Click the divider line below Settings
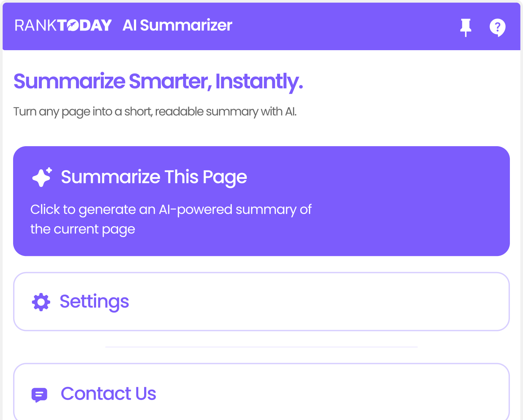 [x=261, y=347]
